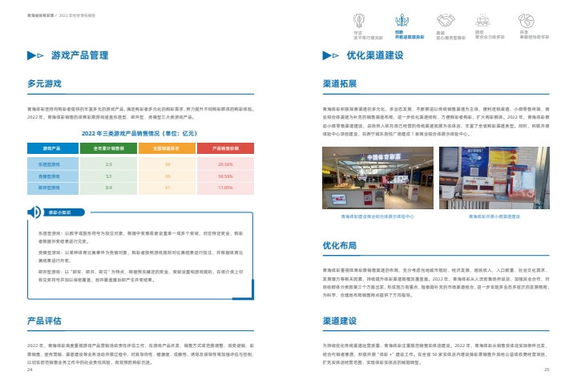Click the lightbulb 守正 icon in the header

click(x=359, y=21)
